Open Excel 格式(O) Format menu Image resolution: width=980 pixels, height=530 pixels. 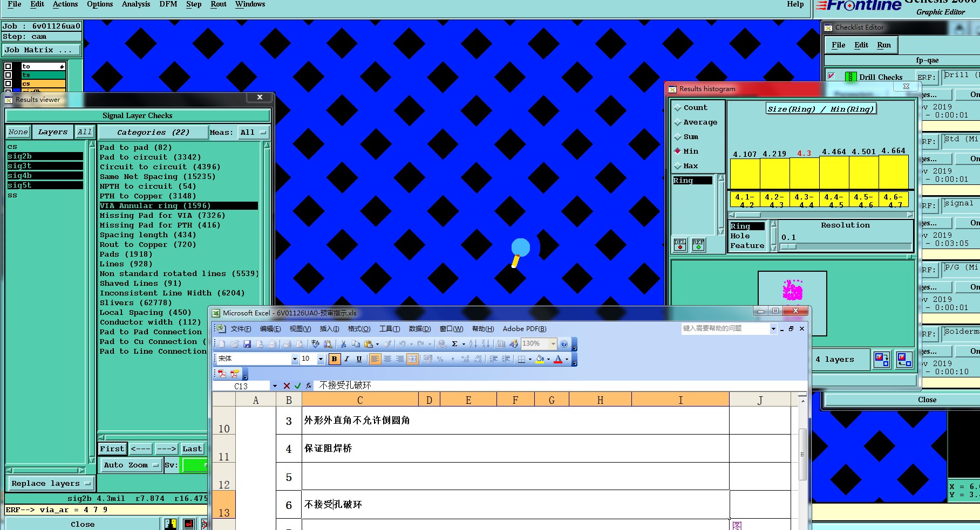(x=359, y=329)
